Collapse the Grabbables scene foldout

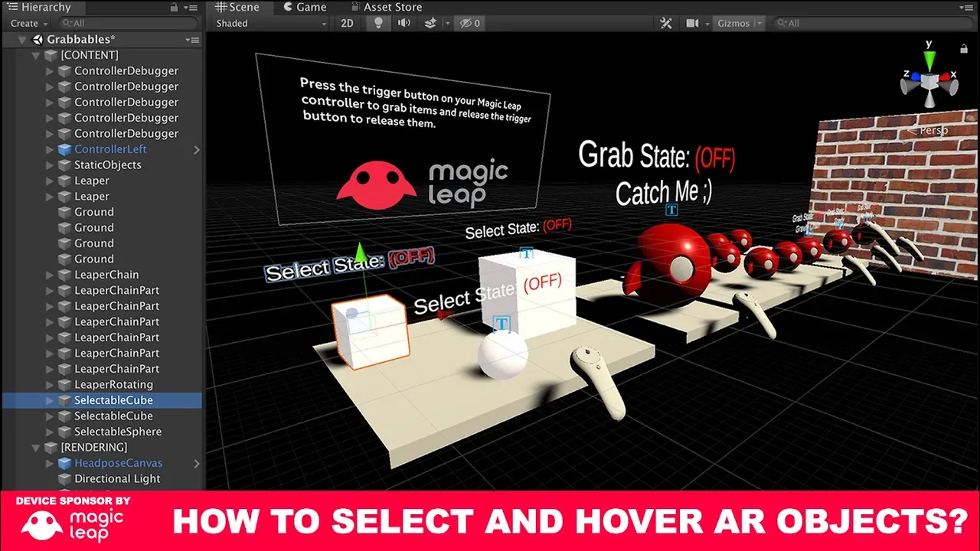click(x=22, y=40)
